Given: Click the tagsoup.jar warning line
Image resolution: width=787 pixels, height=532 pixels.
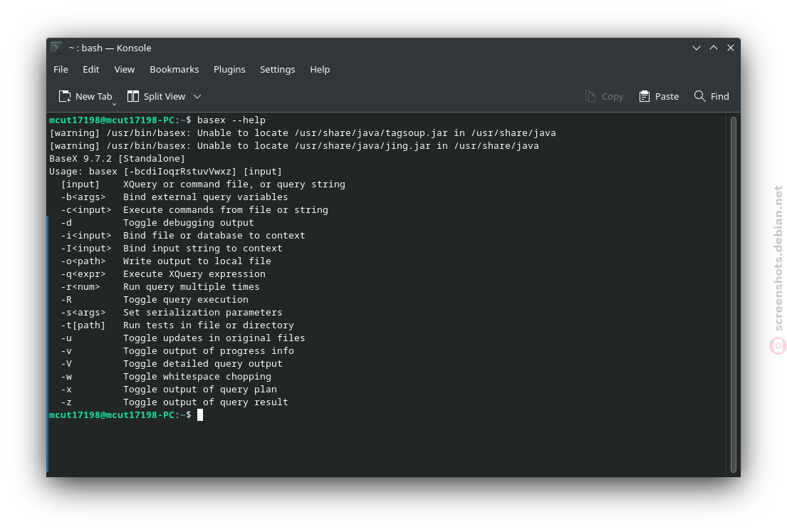Looking at the screenshot, I should (x=303, y=133).
